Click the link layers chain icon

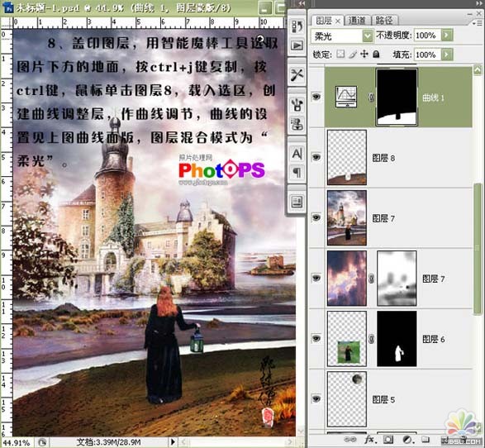350,440
